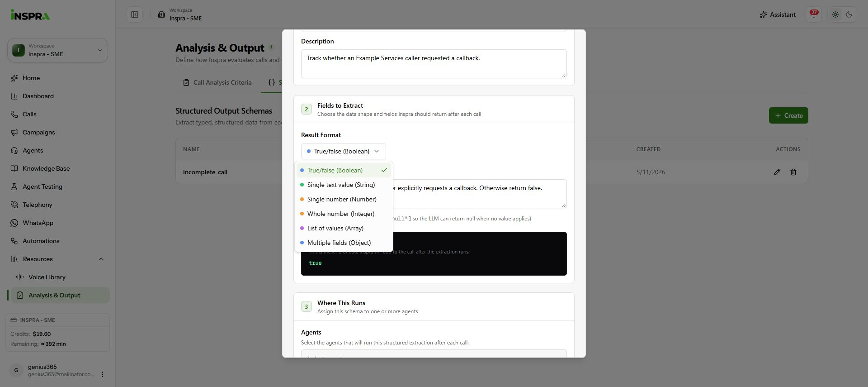The height and width of the screenshot is (387, 868).
Task: Switch to Call Analysis Criteria tab
Action: tap(217, 82)
